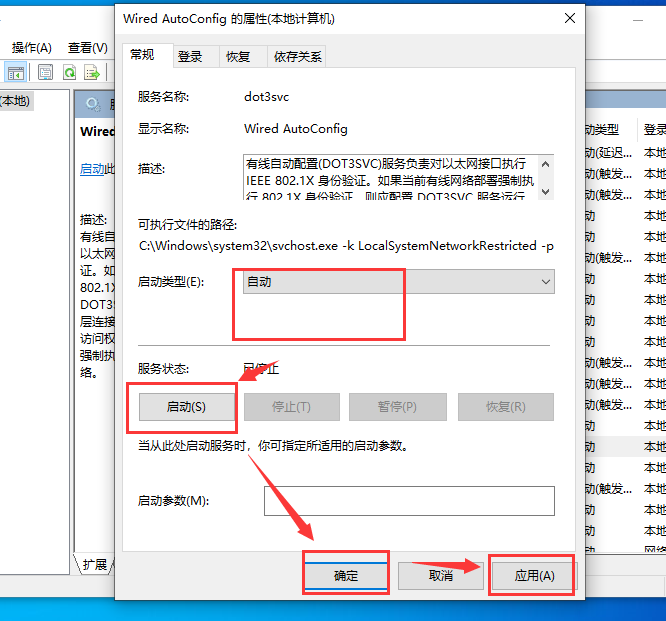Switch to the 登录 tab
Viewport: 666px width, 621px height.
(x=190, y=57)
